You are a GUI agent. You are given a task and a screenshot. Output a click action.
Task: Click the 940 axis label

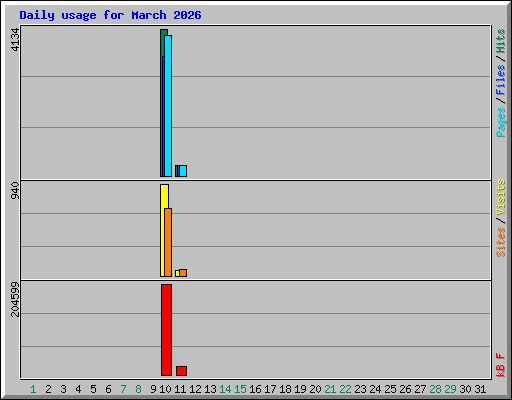15,191
